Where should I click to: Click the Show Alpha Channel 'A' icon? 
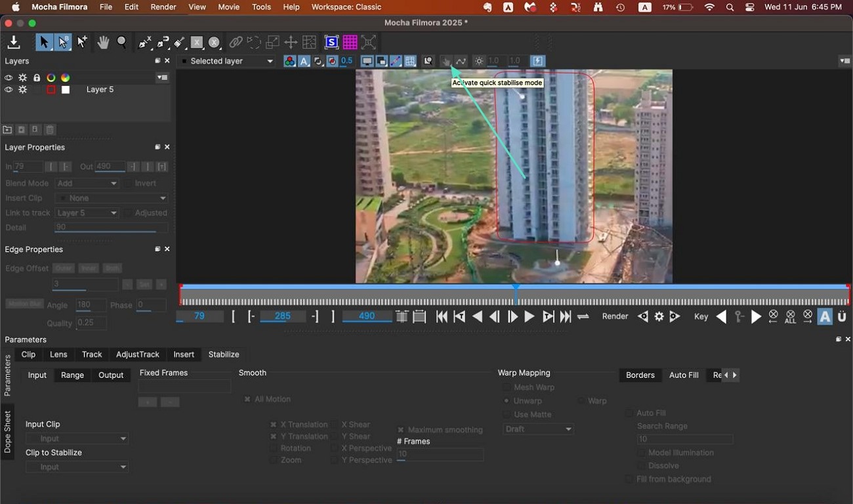coord(304,61)
